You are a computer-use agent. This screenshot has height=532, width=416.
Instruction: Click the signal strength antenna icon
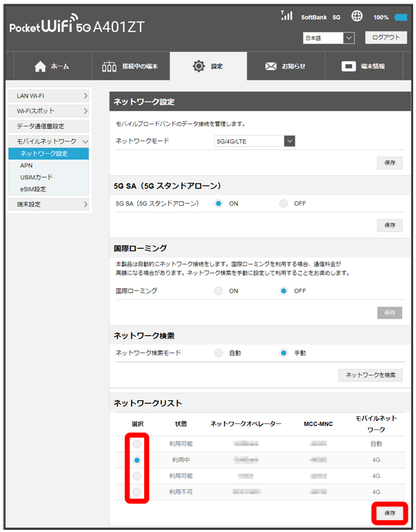286,15
